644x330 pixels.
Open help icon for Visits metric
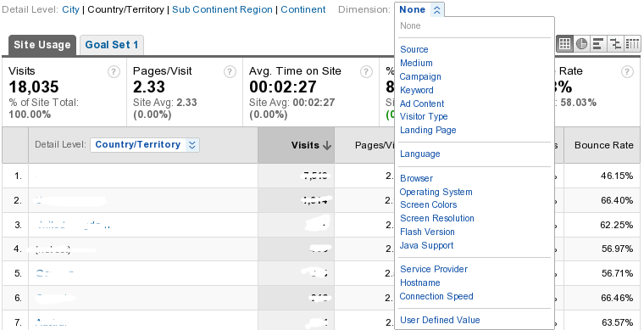[114, 72]
